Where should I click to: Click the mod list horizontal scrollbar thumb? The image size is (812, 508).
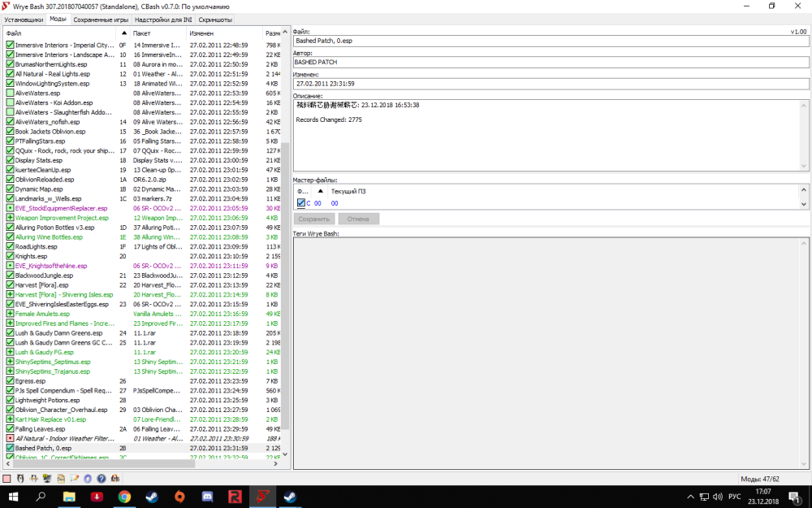click(102, 464)
